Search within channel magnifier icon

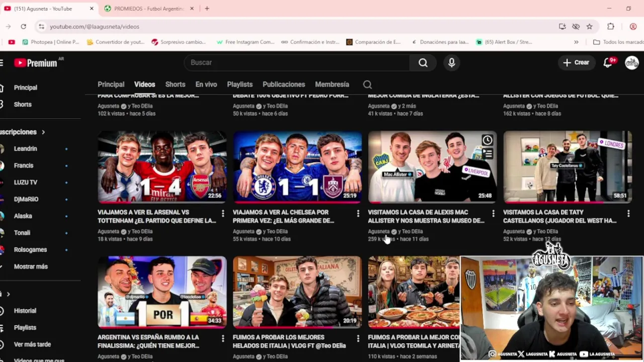367,84
